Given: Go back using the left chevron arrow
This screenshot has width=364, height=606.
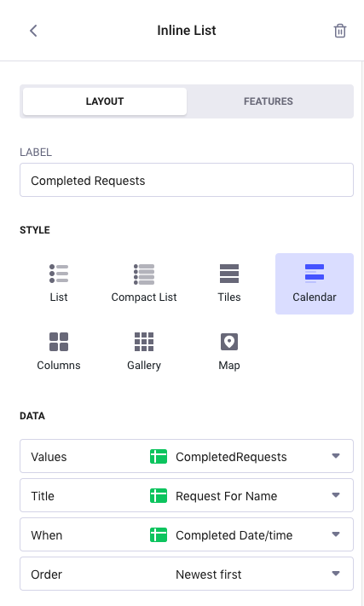Looking at the screenshot, I should [33, 31].
